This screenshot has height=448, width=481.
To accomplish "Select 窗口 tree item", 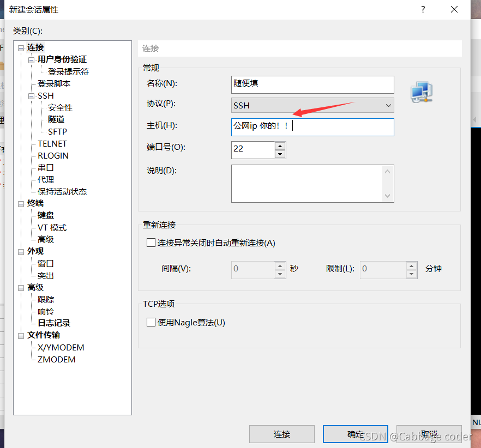I will (46, 263).
